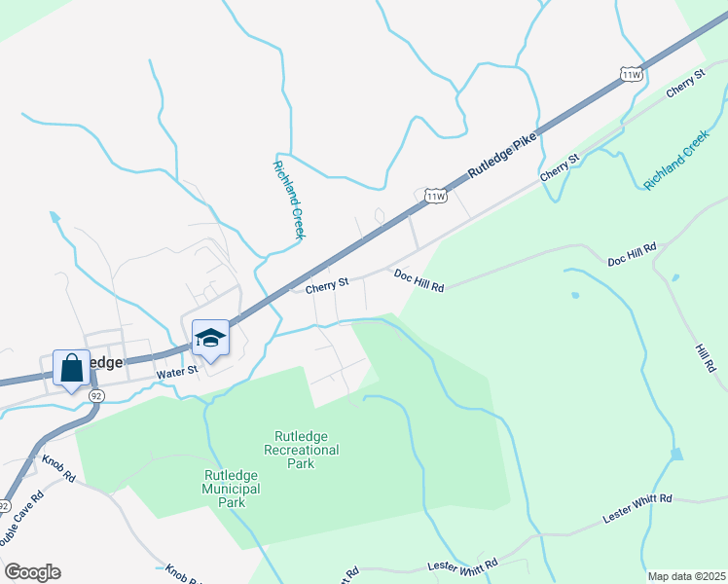Select the Doc Hill Rd label near Cherry St

[x=419, y=281]
